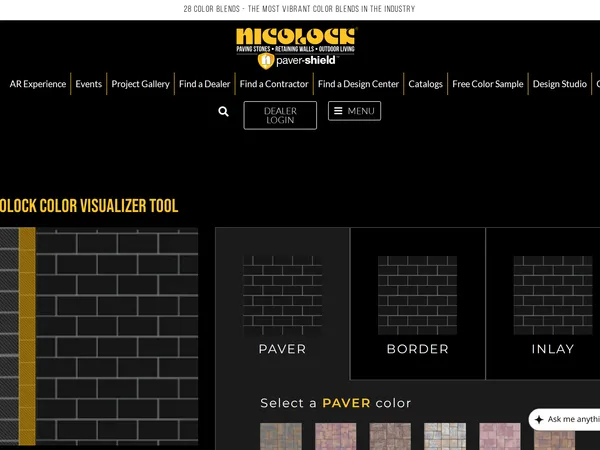The image size is (600, 450).
Task: Click the Nicolock logo
Action: tap(296, 39)
